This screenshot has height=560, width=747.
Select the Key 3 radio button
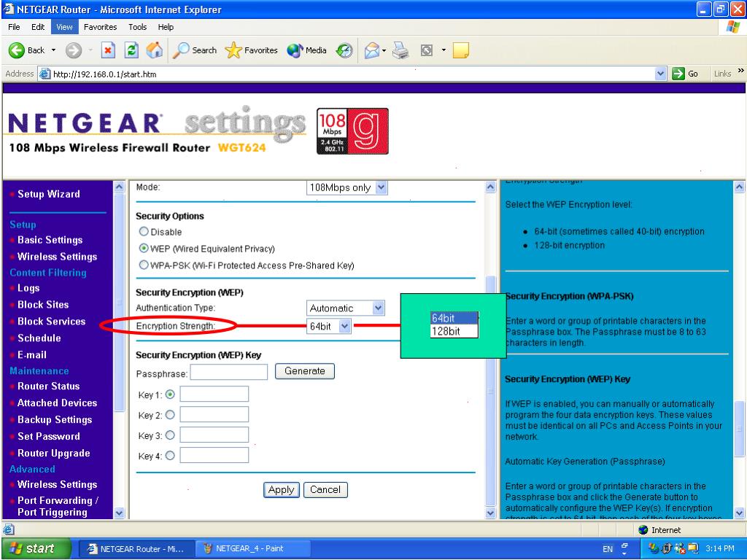pyautogui.click(x=170, y=435)
